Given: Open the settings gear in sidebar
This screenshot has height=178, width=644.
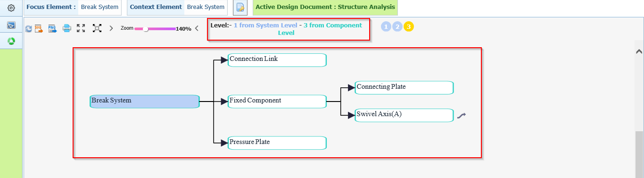Looking at the screenshot, I should pos(11,8).
